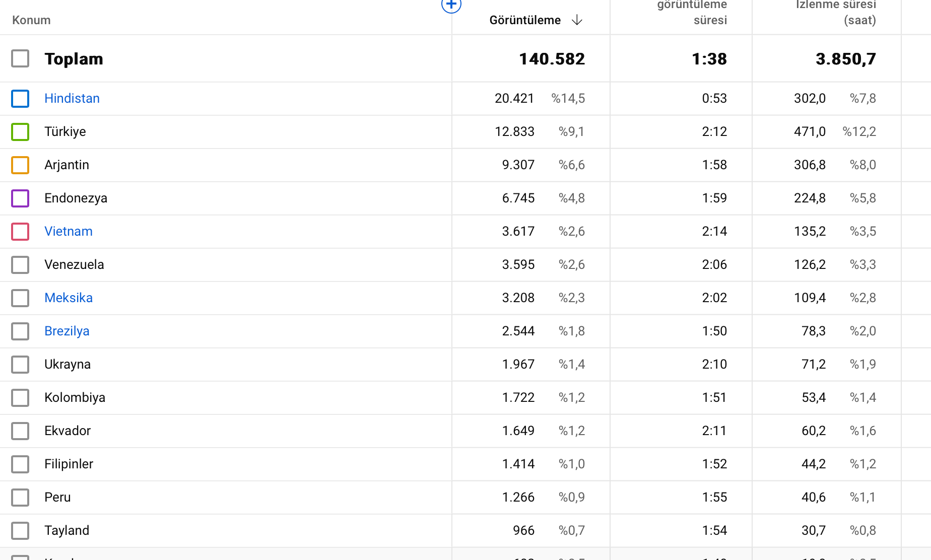Click the Konum column header
Viewport: 931px width, 560px height.
click(31, 20)
